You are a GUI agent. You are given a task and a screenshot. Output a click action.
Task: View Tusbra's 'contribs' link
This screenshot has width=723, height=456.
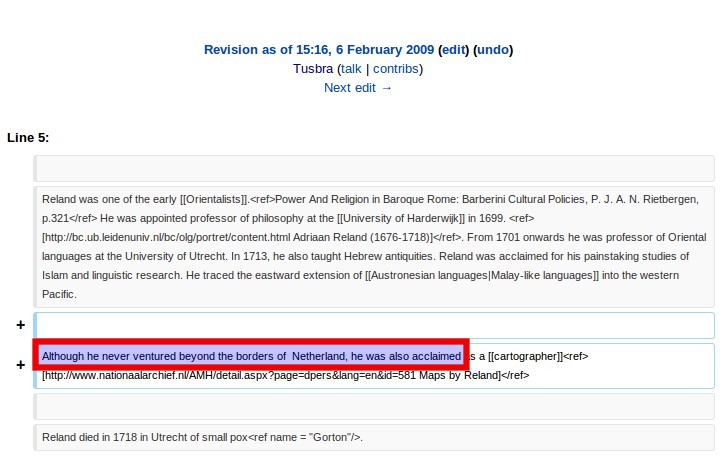coord(395,69)
